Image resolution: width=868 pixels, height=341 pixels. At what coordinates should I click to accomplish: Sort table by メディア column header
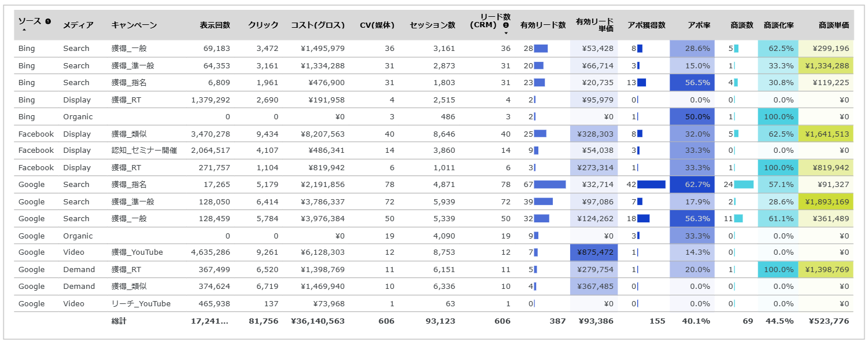tap(78, 25)
